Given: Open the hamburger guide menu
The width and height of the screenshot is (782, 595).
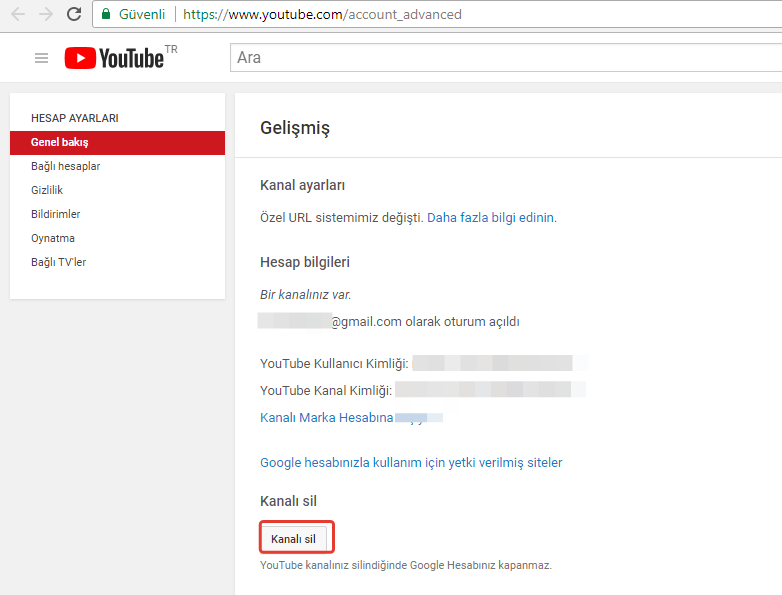Looking at the screenshot, I should coord(41,58).
